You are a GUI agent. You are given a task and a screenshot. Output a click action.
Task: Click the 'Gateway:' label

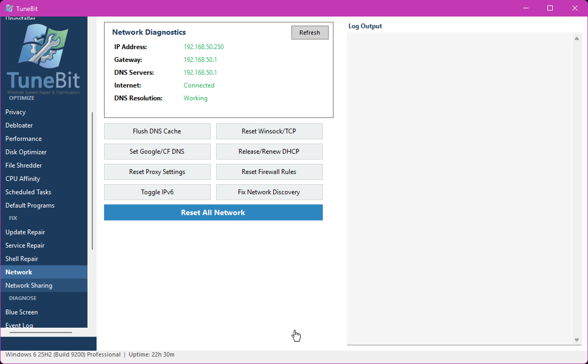point(128,60)
